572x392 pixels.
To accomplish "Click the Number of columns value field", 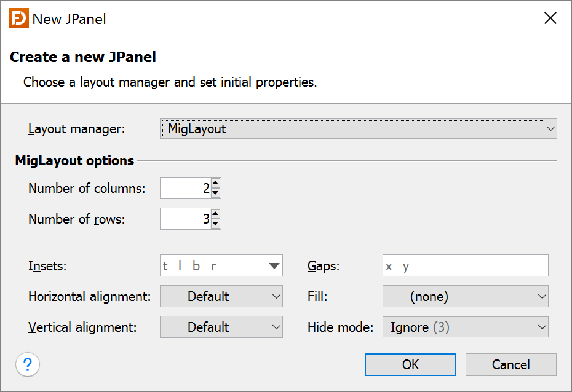I will pyautogui.click(x=186, y=188).
